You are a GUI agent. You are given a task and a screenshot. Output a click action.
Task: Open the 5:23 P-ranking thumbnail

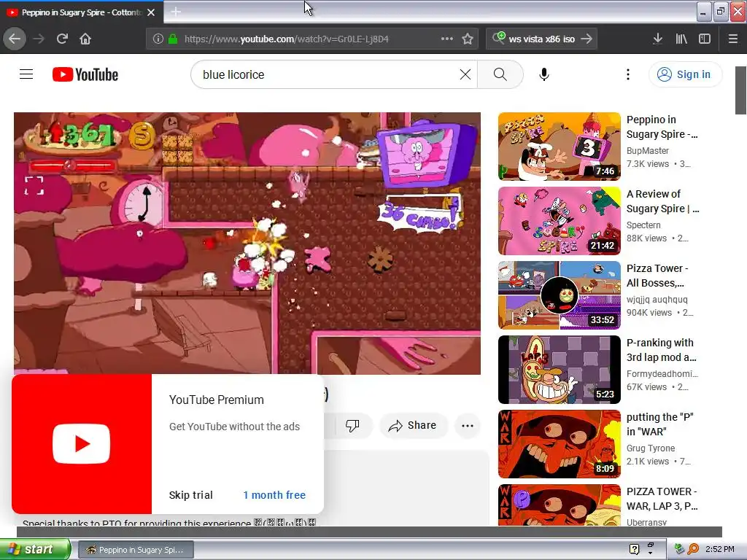point(560,370)
